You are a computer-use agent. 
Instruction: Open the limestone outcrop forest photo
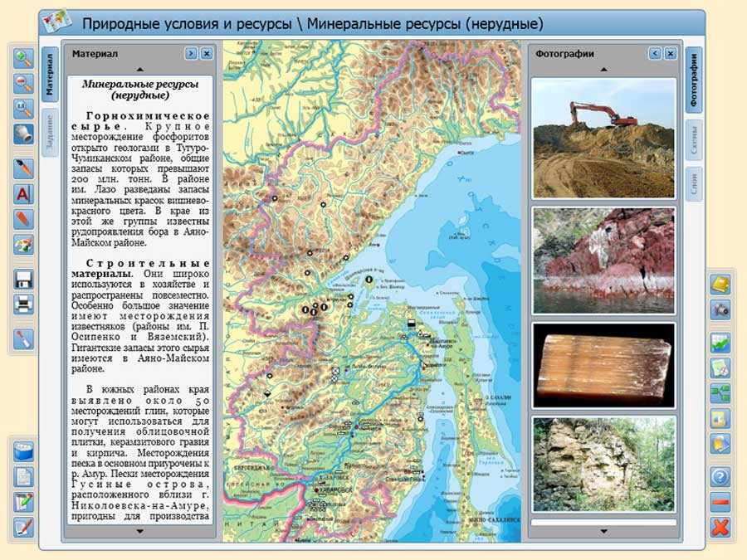[603, 465]
